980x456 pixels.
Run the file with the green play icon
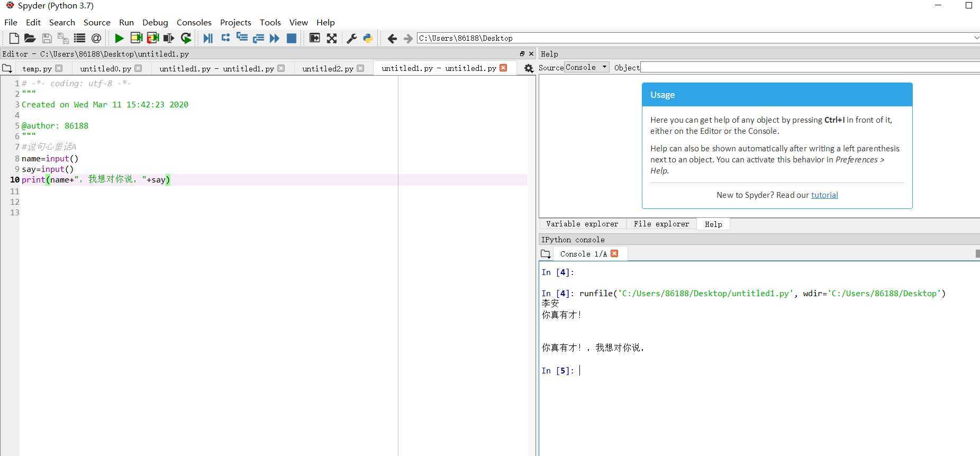120,38
